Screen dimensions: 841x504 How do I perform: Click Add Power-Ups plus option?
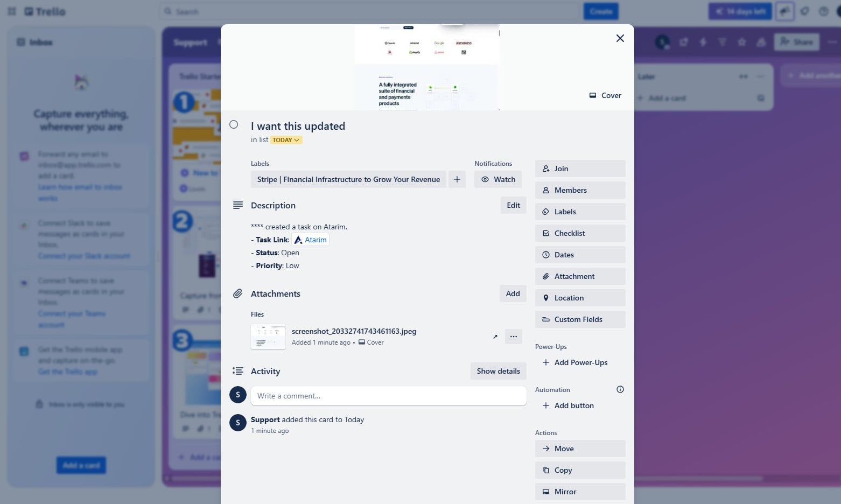click(574, 362)
